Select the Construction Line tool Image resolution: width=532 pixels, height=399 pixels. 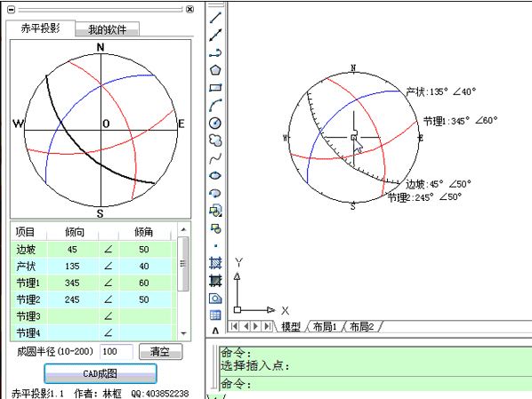[215, 35]
